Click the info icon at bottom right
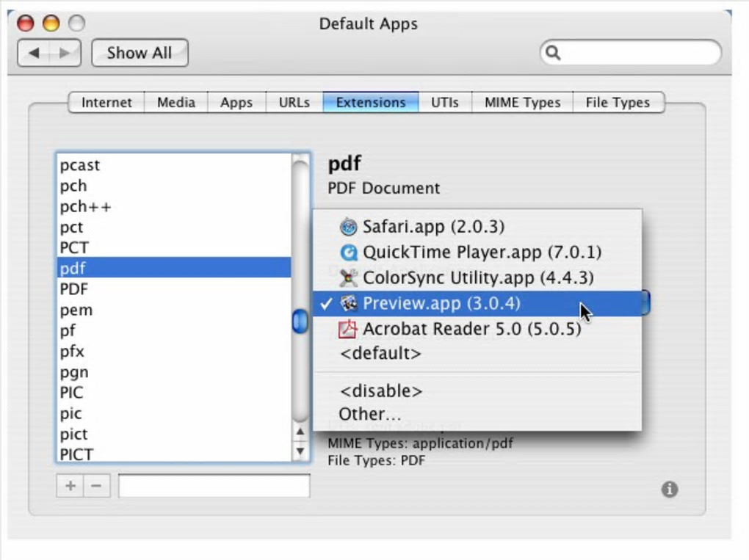 pos(669,490)
